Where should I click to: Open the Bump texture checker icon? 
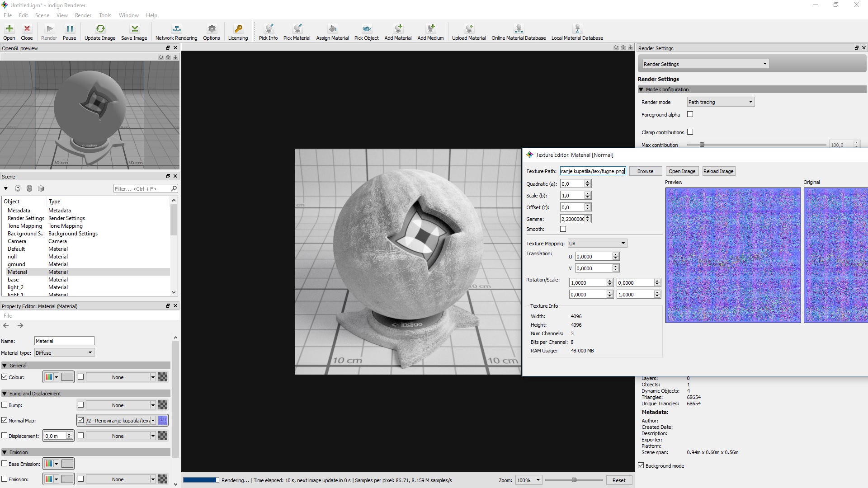click(x=163, y=405)
